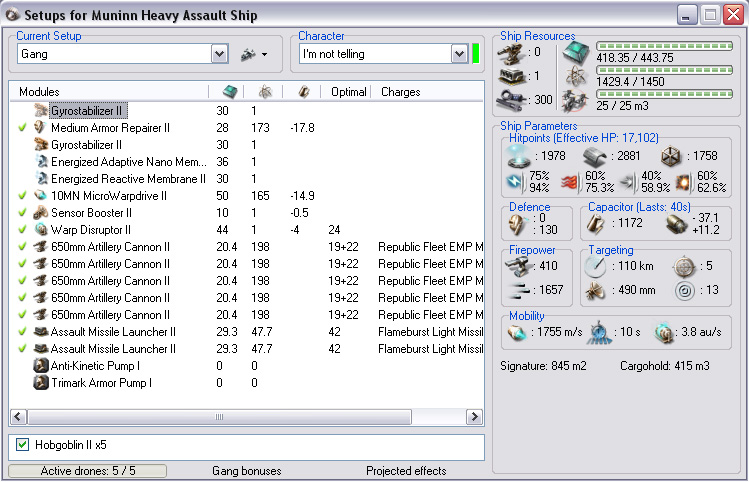Click the volley damage icon showing 1657
This screenshot has width=749, height=482.
pyautogui.click(x=519, y=290)
